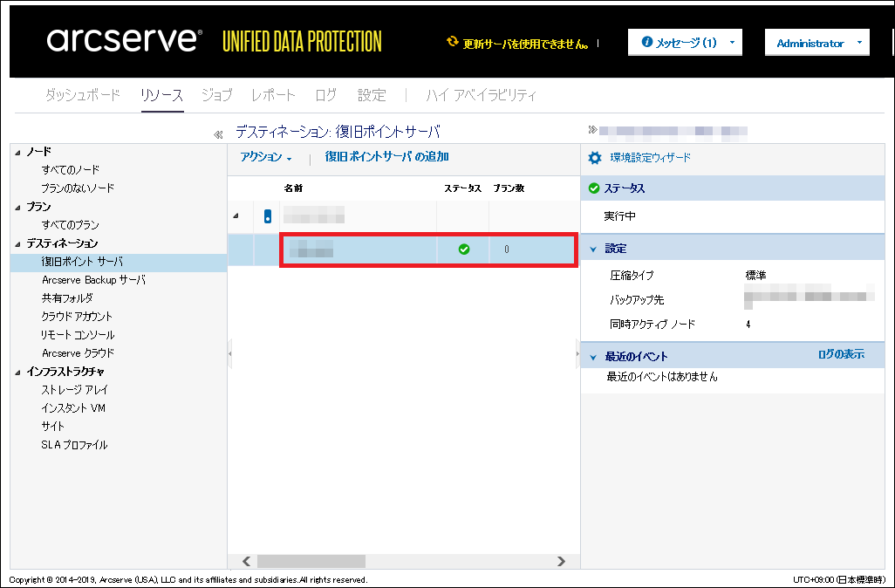This screenshot has width=895, height=588.
Task: Click the 名前 column header
Action: pyautogui.click(x=293, y=188)
